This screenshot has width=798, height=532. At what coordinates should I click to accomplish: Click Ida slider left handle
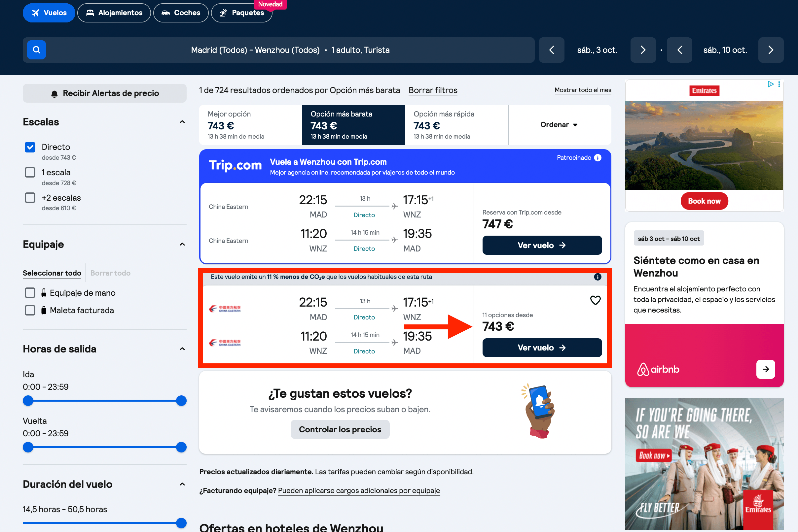28,401
